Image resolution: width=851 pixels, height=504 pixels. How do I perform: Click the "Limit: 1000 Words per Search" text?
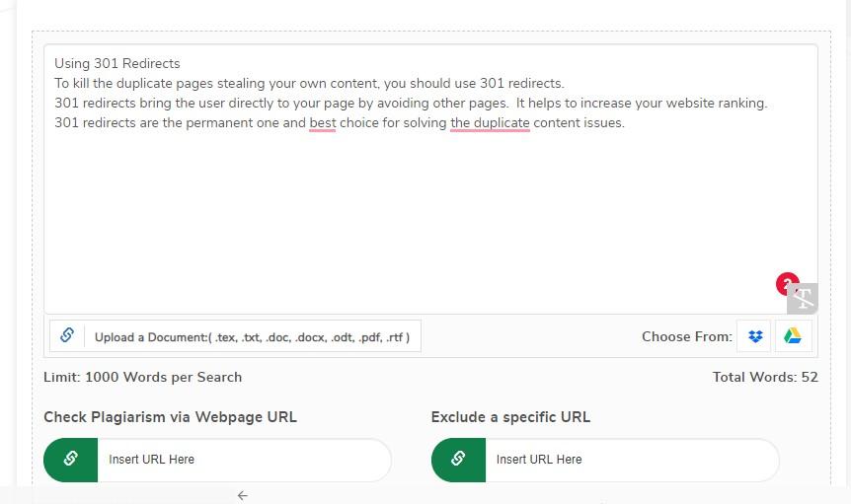[143, 377]
